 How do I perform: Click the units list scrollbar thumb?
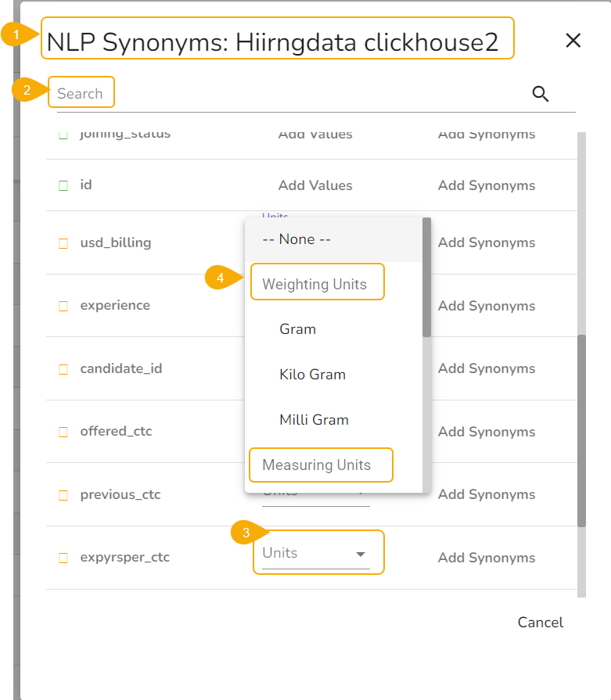pyautogui.click(x=426, y=278)
